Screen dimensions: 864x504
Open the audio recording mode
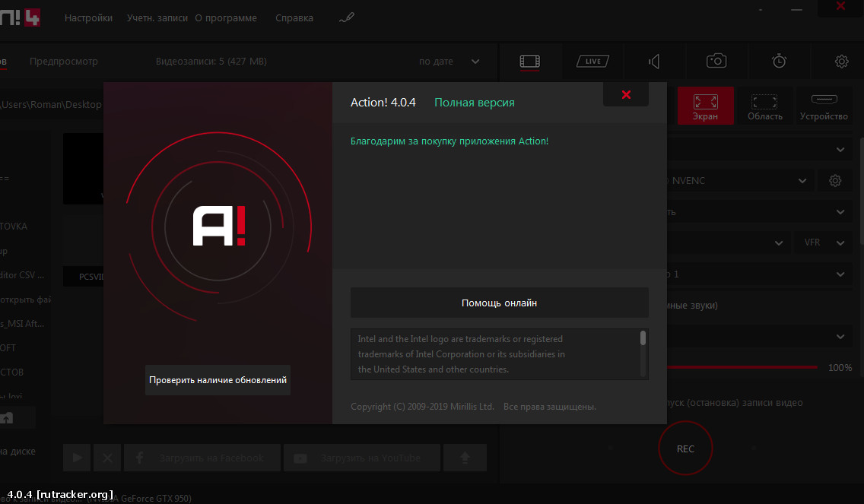click(x=654, y=61)
